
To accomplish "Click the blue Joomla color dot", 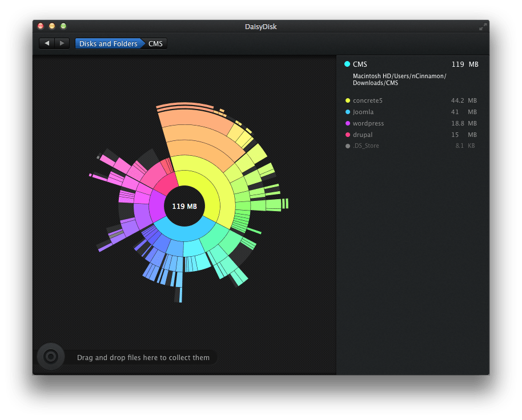I will (x=347, y=112).
